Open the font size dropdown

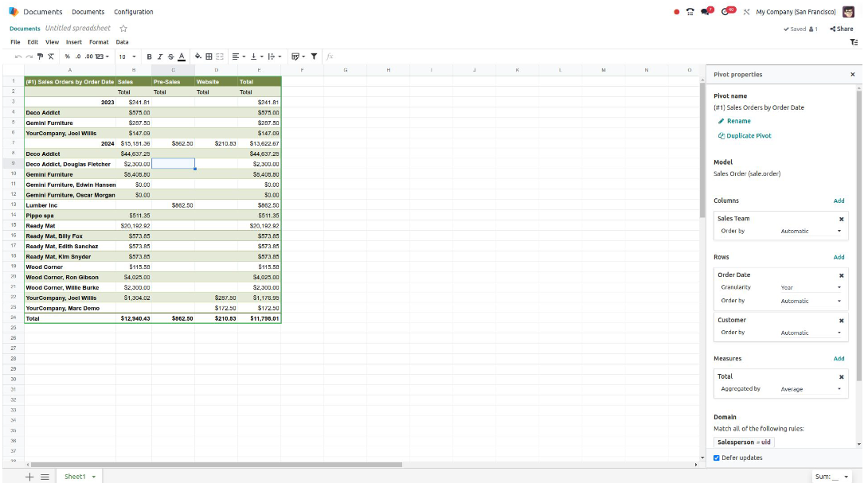point(127,56)
